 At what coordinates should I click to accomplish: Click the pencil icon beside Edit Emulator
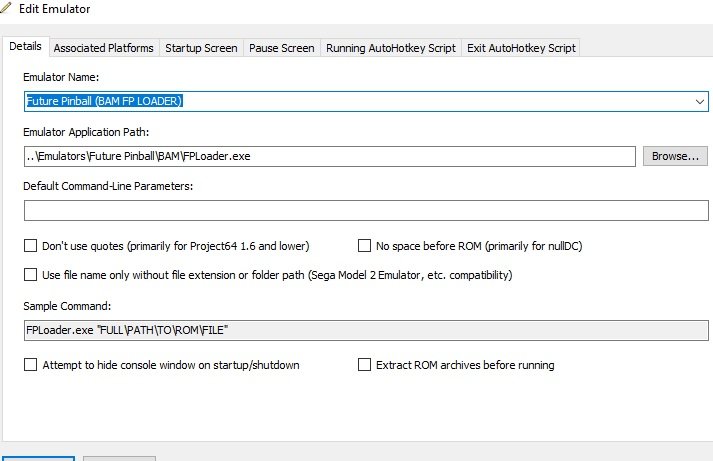click(5, 7)
